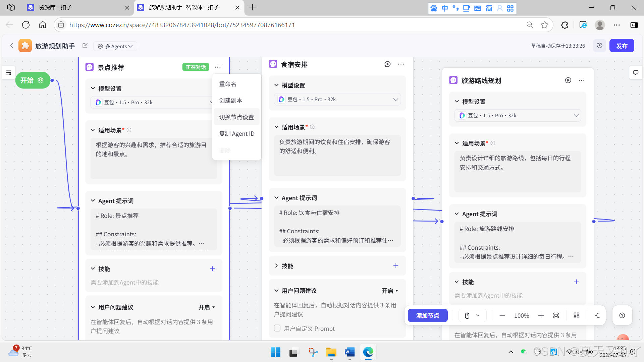This screenshot has height=362, width=644.
Task: Select 切换节点设置 menu item
Action: coord(236,117)
